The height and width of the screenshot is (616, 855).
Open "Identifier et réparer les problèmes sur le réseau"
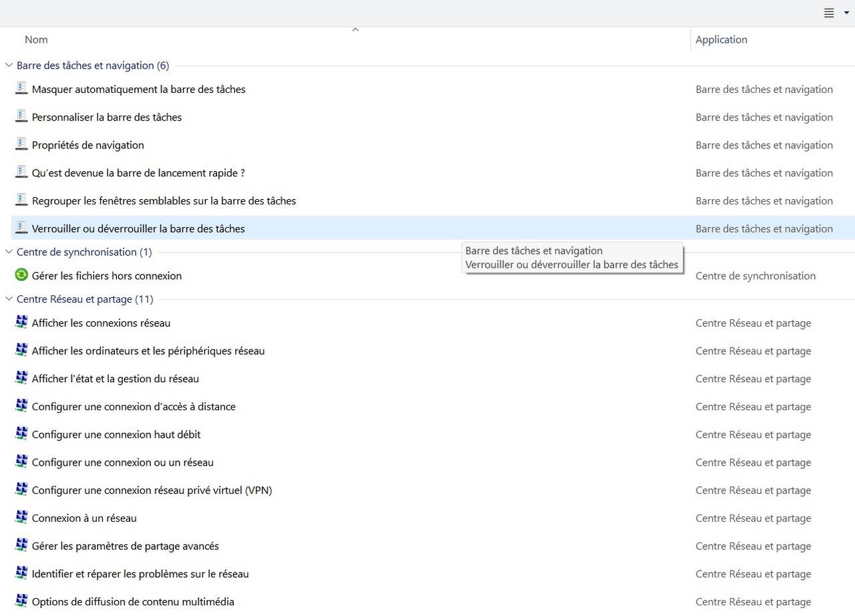coord(140,573)
